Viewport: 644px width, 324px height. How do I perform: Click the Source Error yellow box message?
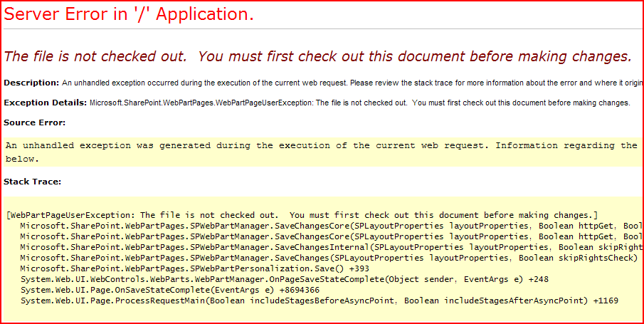coord(321,145)
